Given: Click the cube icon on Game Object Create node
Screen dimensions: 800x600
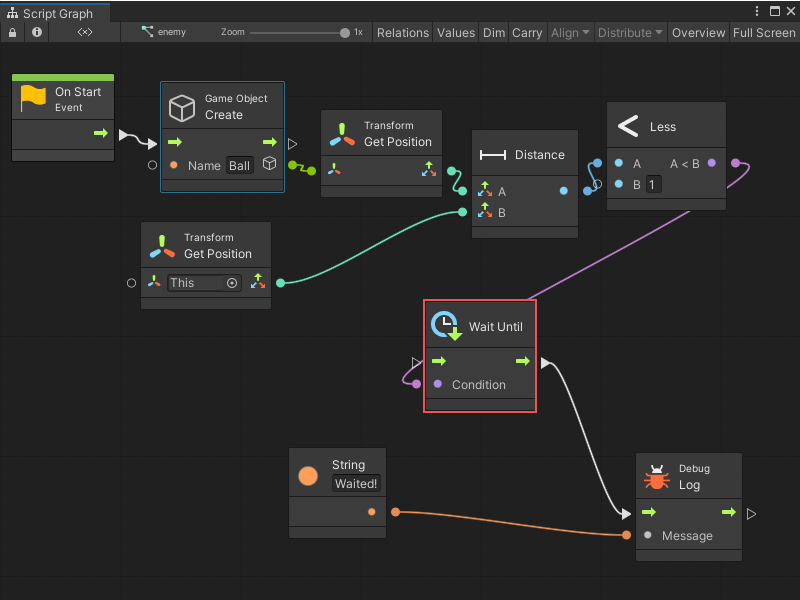Looking at the screenshot, I should 183,108.
